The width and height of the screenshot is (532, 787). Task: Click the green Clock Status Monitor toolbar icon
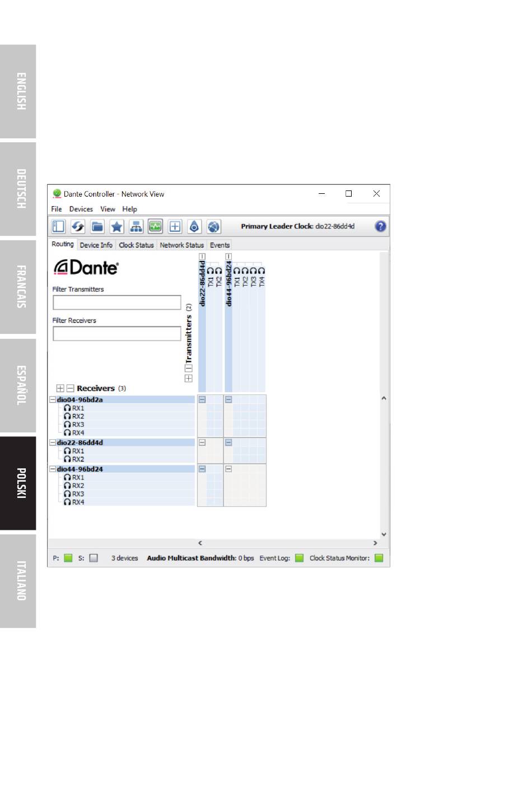point(155,226)
